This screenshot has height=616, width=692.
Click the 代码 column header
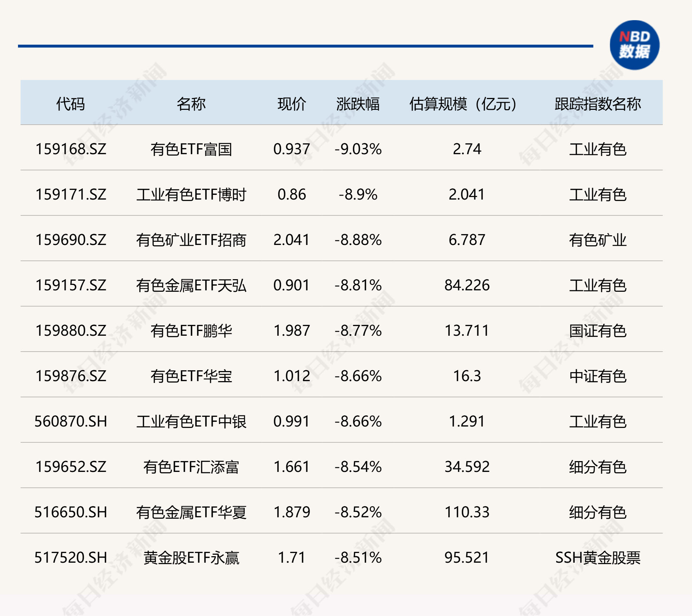click(71, 104)
